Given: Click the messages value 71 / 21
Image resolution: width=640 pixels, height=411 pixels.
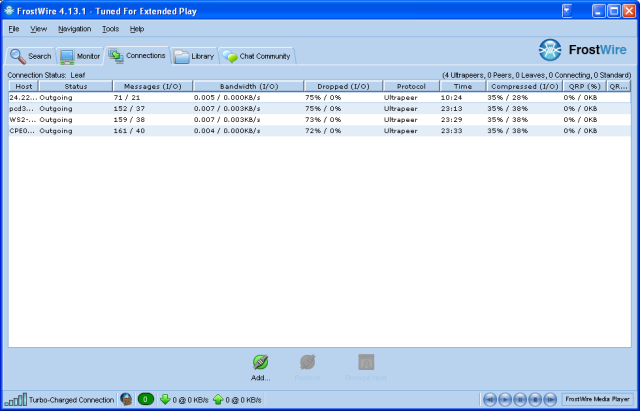Looking at the screenshot, I should pyautogui.click(x=127, y=98).
